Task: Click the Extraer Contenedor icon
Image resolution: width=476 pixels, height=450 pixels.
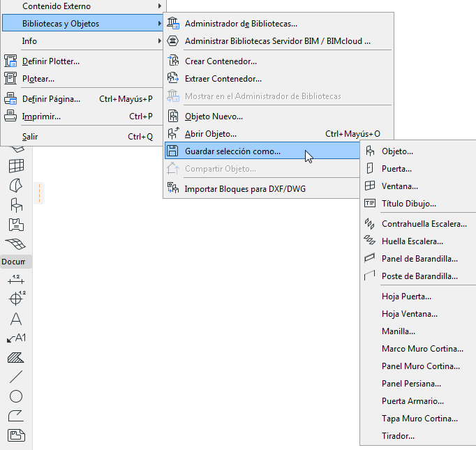Action: coord(173,78)
